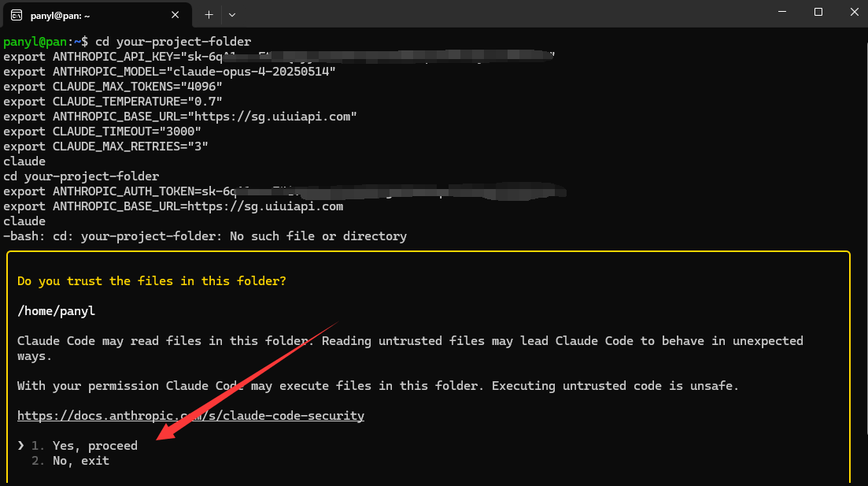Open the new tab dropdown chevron
The width and height of the screenshot is (868, 486).
pyautogui.click(x=232, y=14)
